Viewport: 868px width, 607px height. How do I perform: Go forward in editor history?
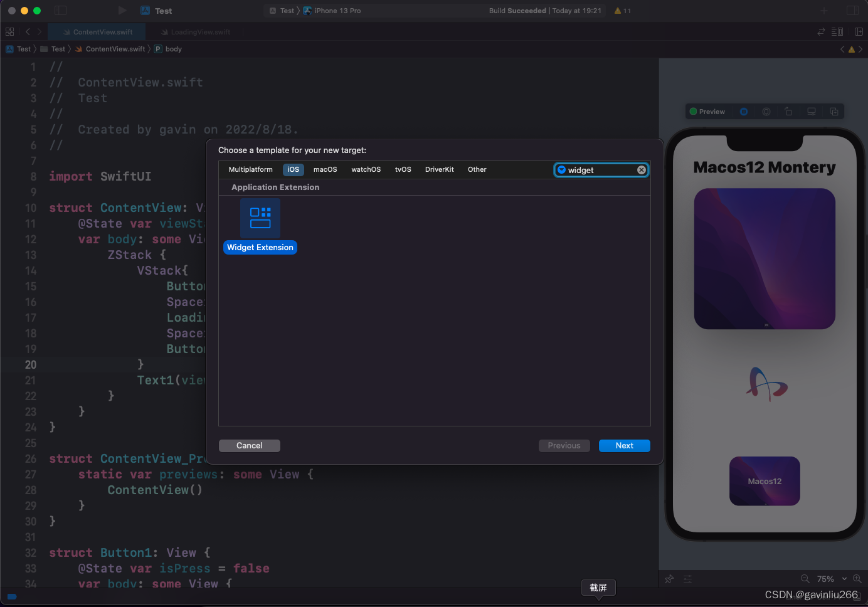point(40,32)
